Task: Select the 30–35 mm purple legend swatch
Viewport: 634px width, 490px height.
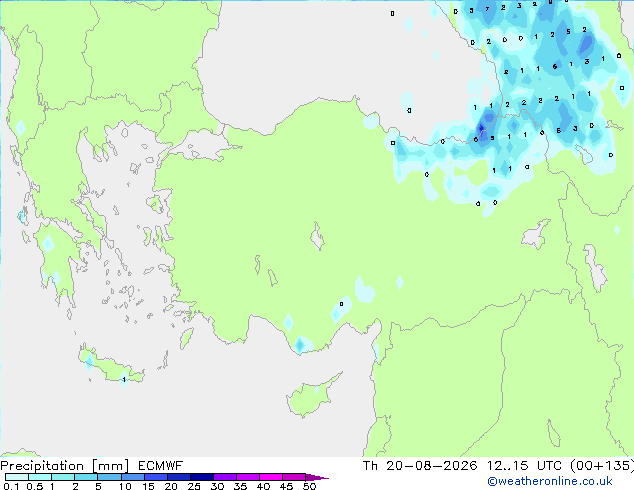Action: 224,477
